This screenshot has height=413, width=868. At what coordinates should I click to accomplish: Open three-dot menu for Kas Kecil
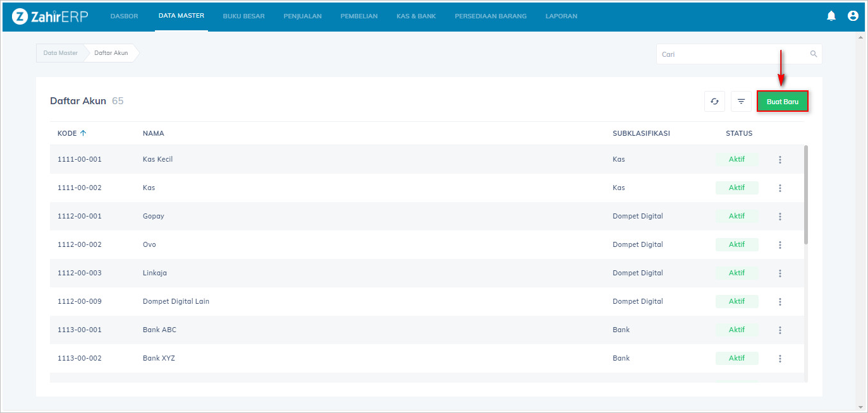point(780,160)
